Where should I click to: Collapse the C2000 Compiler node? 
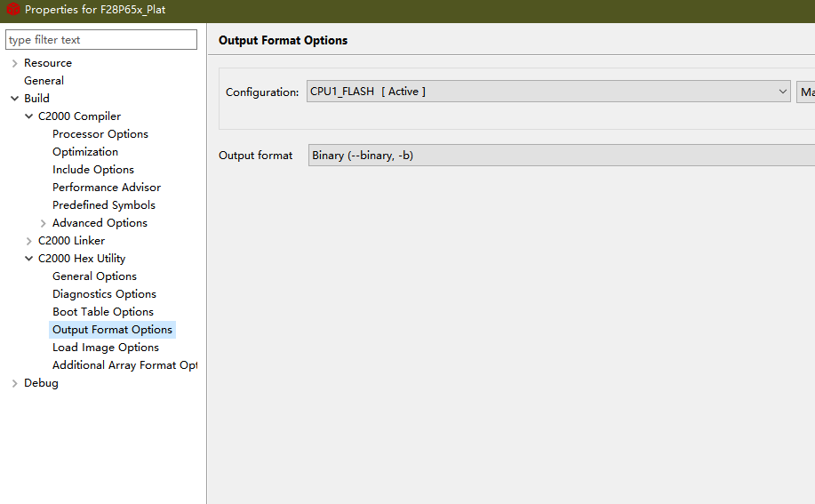29,116
